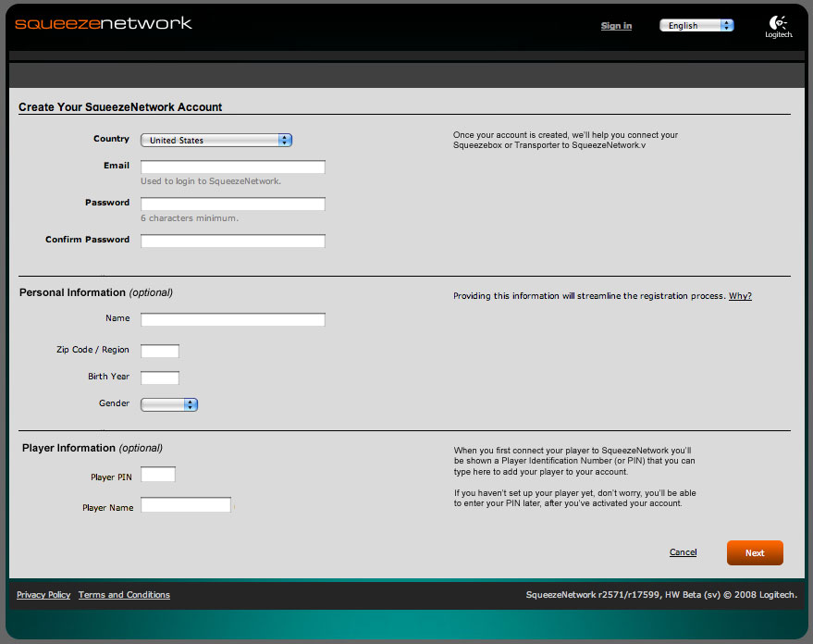Click the Sign in link
This screenshot has height=644, width=813.
tap(616, 26)
